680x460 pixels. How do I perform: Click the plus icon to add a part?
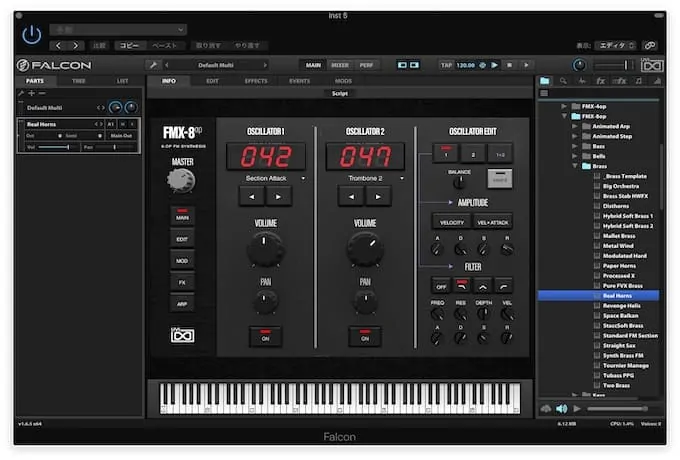coord(31,93)
